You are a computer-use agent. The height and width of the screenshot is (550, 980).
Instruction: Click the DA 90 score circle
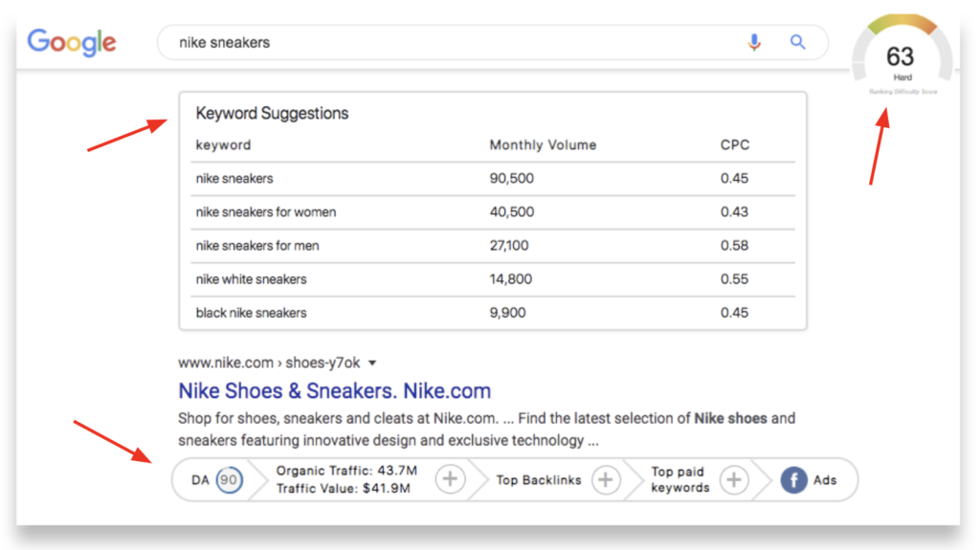click(230, 480)
